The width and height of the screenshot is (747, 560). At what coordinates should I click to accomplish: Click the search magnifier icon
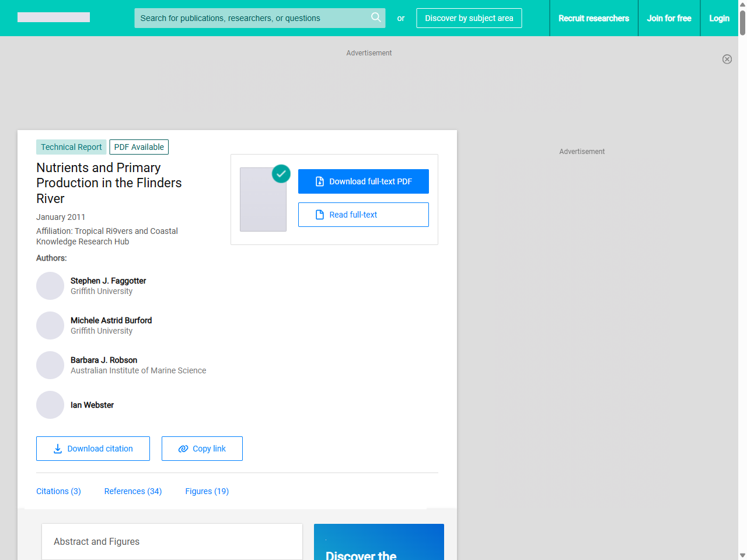tap(376, 17)
